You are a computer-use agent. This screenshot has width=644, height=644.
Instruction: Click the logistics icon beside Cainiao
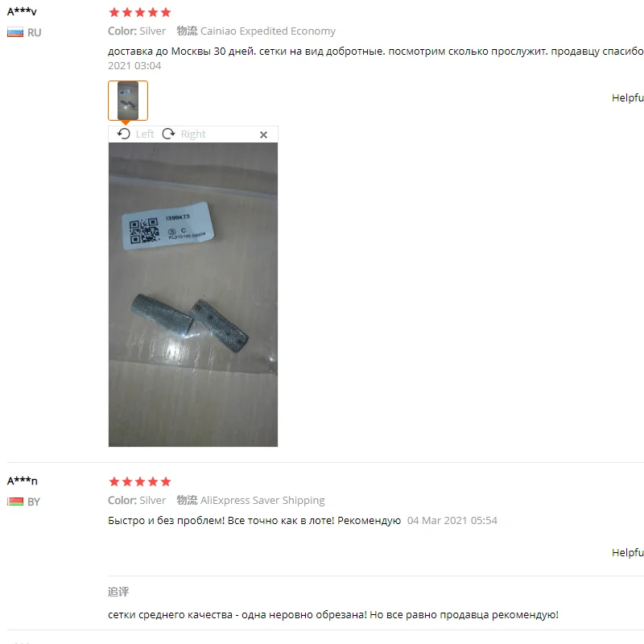[x=187, y=31]
